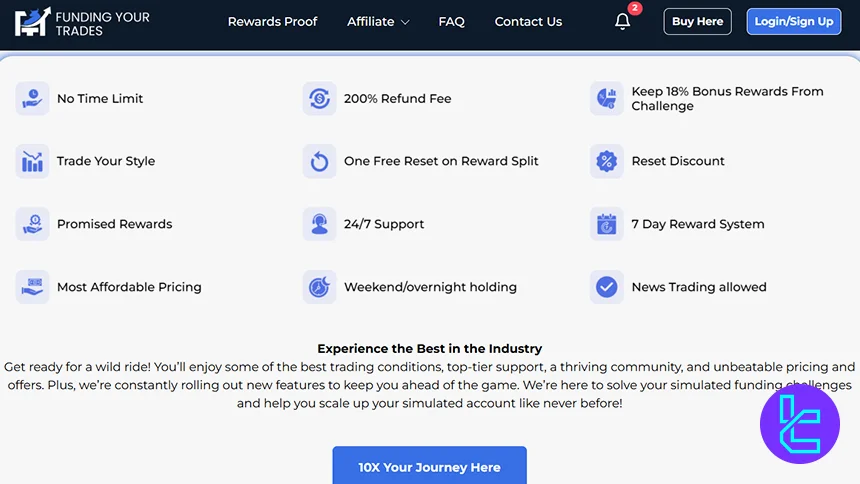Click the Promised Rewards text

coord(115,224)
